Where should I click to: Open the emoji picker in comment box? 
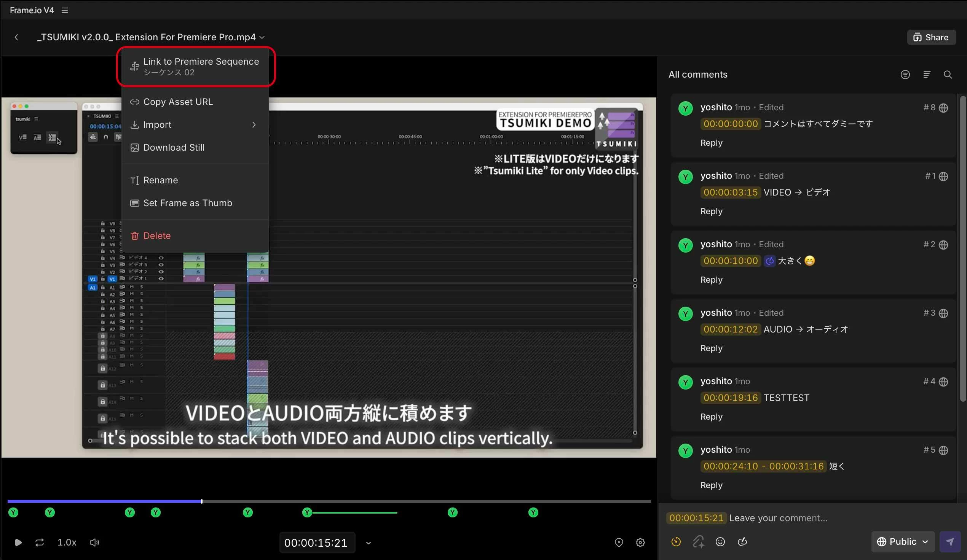tap(720, 542)
